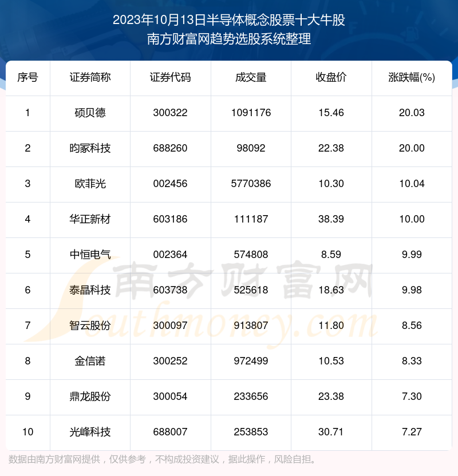The width and height of the screenshot is (458, 476).
Task: Click closing price 8.59
Action: tap(331, 255)
